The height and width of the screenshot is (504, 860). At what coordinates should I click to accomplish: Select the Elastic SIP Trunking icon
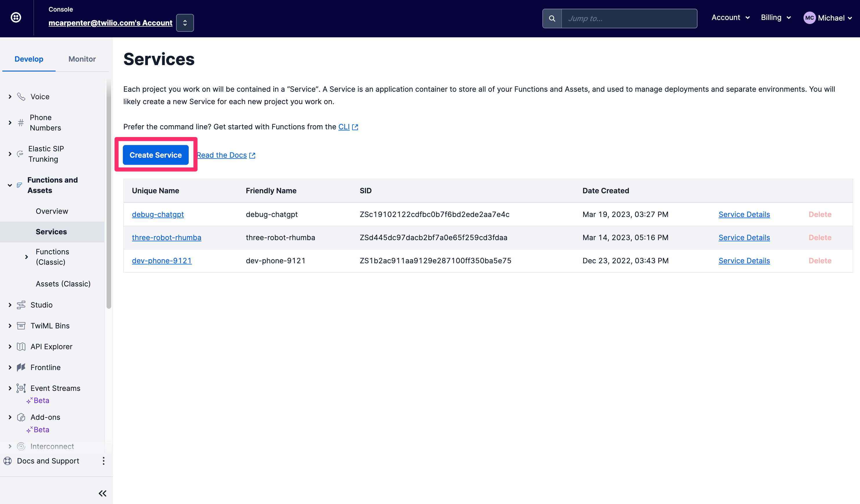[x=21, y=154]
